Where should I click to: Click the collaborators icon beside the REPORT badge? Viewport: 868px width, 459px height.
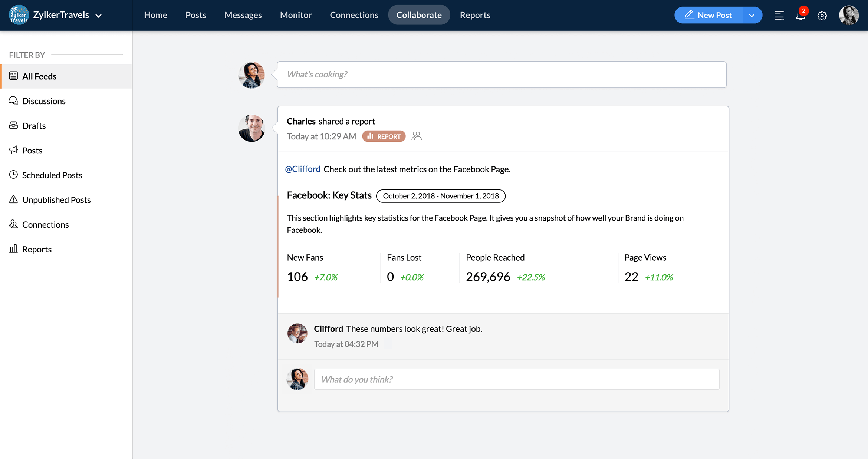pyautogui.click(x=417, y=136)
